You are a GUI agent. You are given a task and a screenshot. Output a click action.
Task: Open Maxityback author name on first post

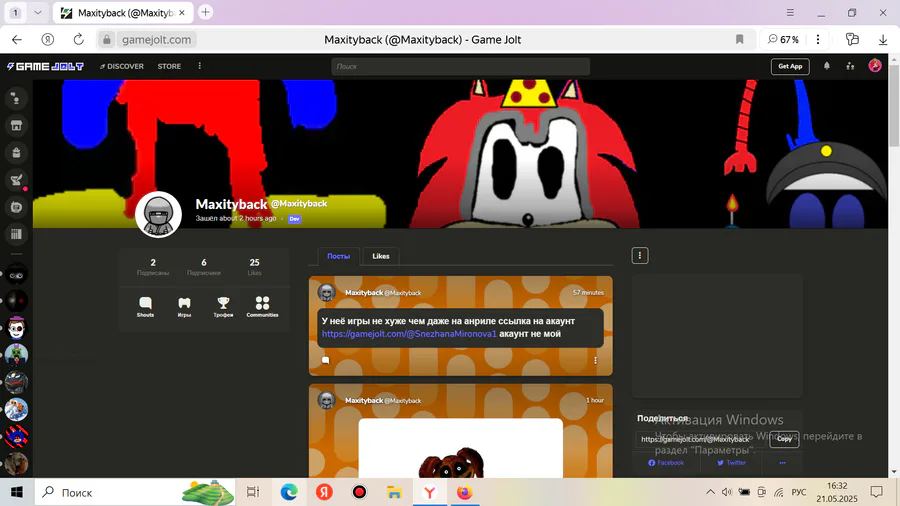(x=364, y=293)
